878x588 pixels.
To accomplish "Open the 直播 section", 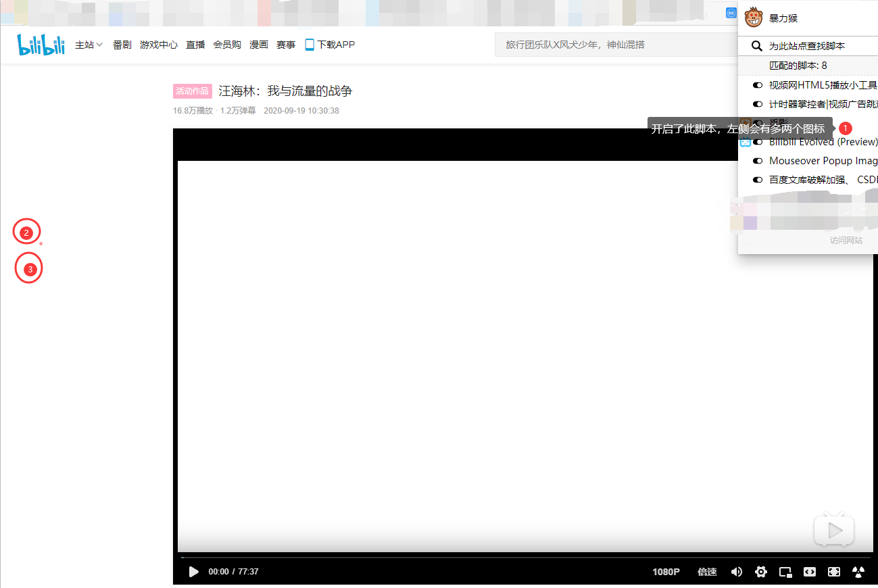I will (x=195, y=45).
